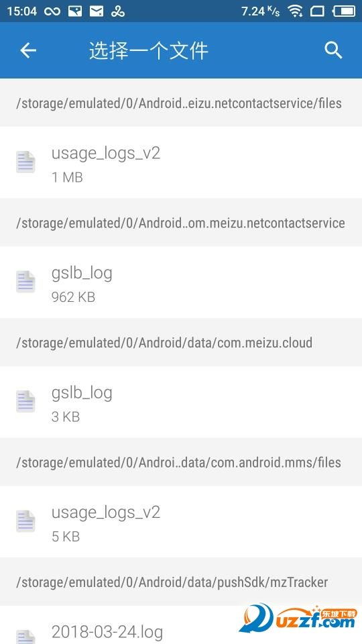
Task: Tap the Wi-Fi icon in the status bar
Action: tap(295, 11)
